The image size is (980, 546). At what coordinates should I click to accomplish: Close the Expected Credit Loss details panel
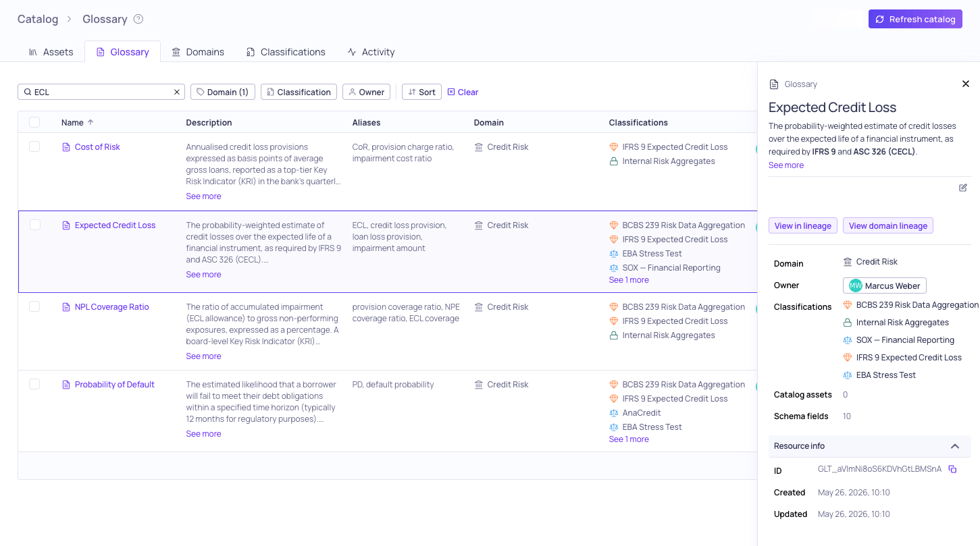(966, 84)
